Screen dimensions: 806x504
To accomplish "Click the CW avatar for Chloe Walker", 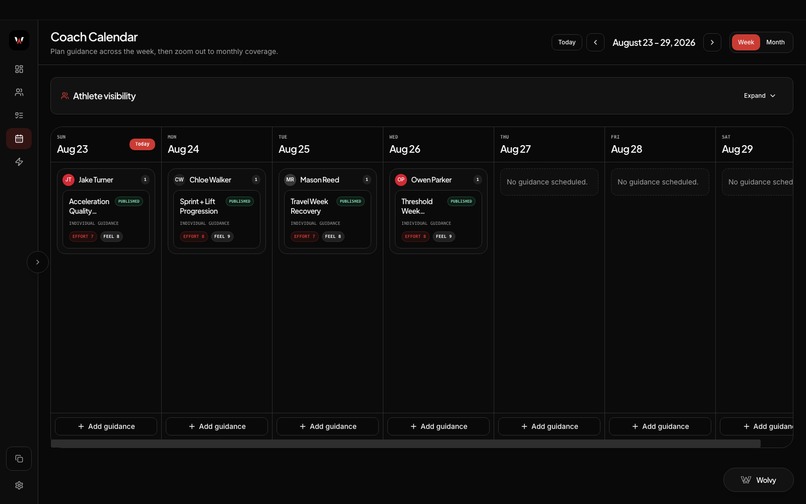I will (x=179, y=179).
